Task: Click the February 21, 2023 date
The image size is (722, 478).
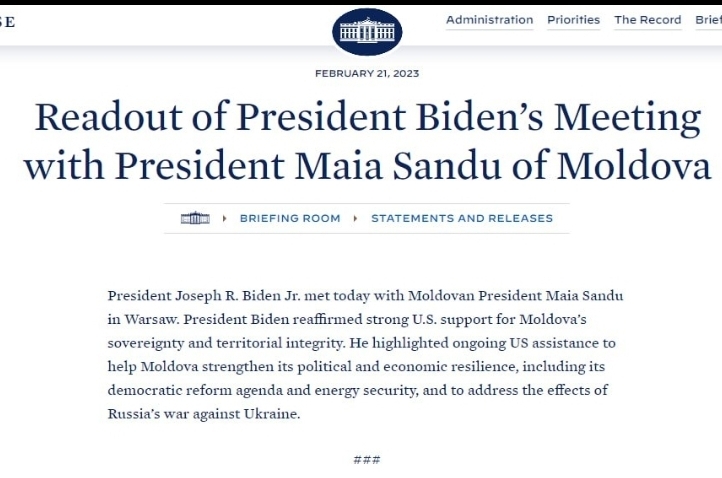Action: 367,74
